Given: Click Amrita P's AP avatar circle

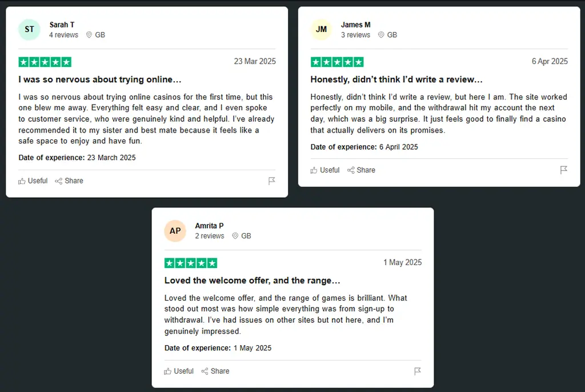Looking at the screenshot, I should [x=175, y=231].
